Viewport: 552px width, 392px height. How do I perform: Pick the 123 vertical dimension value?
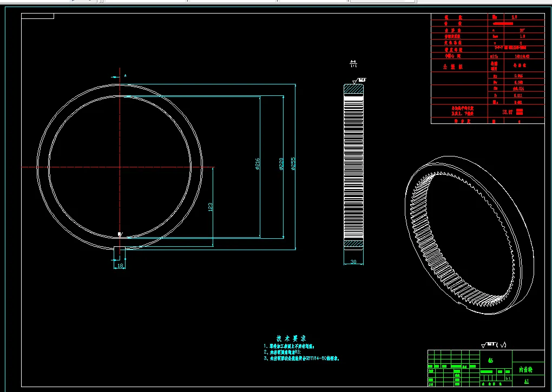(211, 207)
